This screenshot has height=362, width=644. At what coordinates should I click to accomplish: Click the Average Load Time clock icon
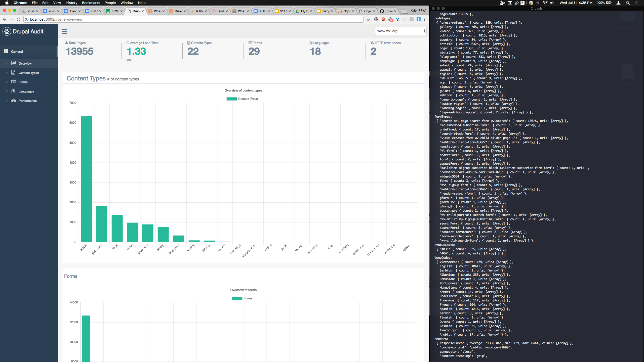(x=128, y=43)
